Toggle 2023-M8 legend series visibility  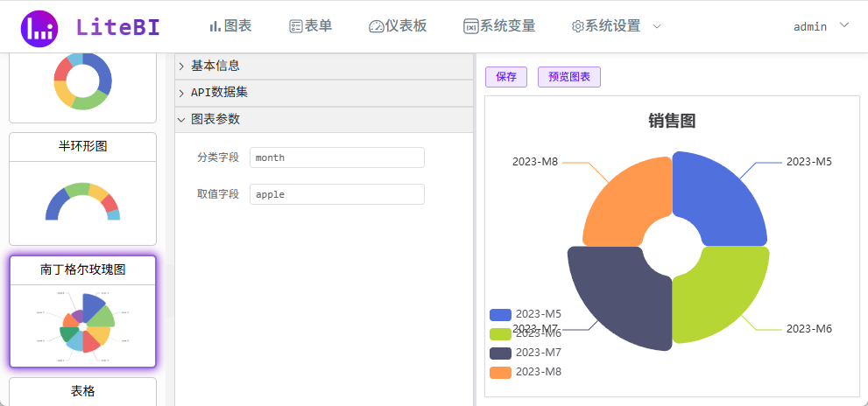point(526,372)
